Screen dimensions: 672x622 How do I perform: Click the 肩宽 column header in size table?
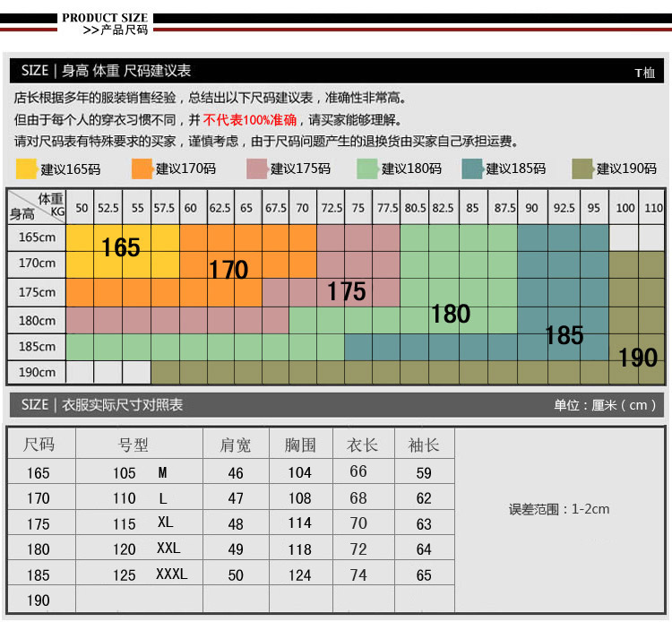(x=236, y=445)
